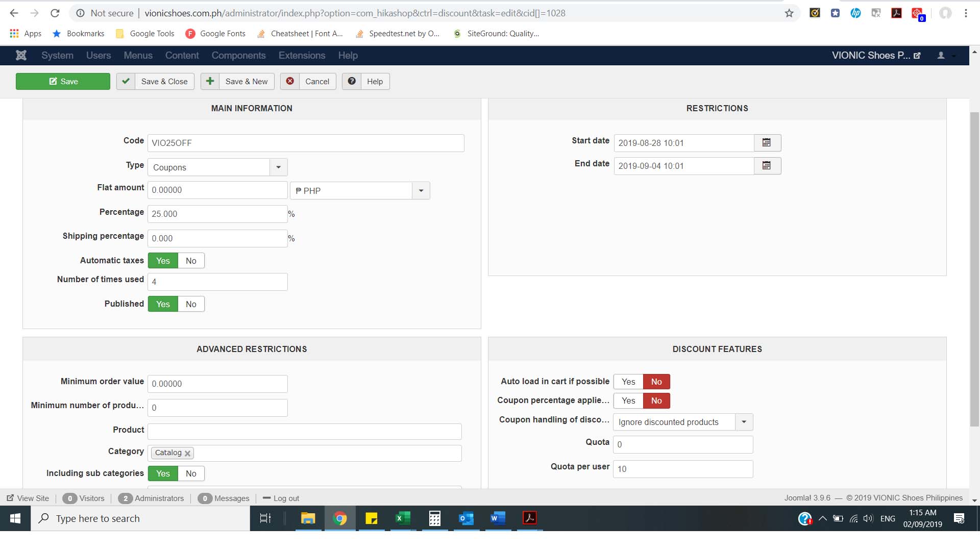Open the Extensions menu
The width and height of the screenshot is (980, 551).
(x=302, y=55)
